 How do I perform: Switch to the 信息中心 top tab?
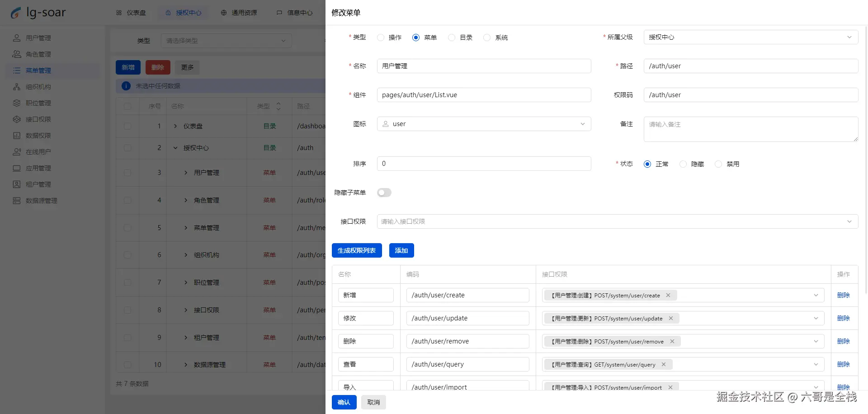point(295,13)
